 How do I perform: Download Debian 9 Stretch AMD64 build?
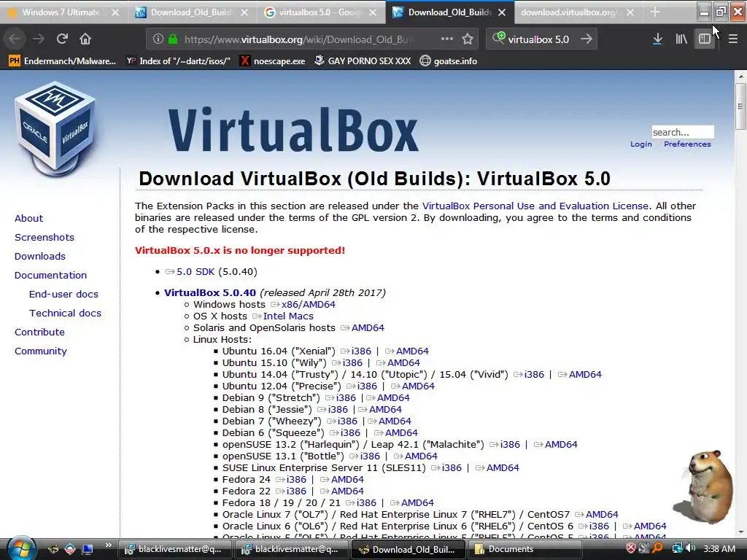pyautogui.click(x=393, y=397)
